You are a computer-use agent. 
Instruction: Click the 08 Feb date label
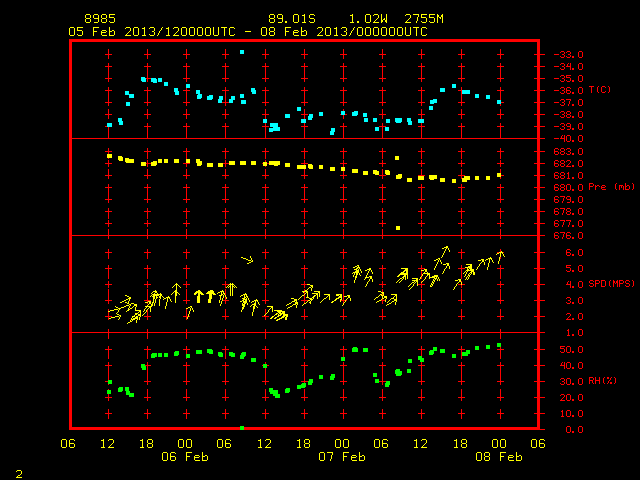[x=499, y=457]
